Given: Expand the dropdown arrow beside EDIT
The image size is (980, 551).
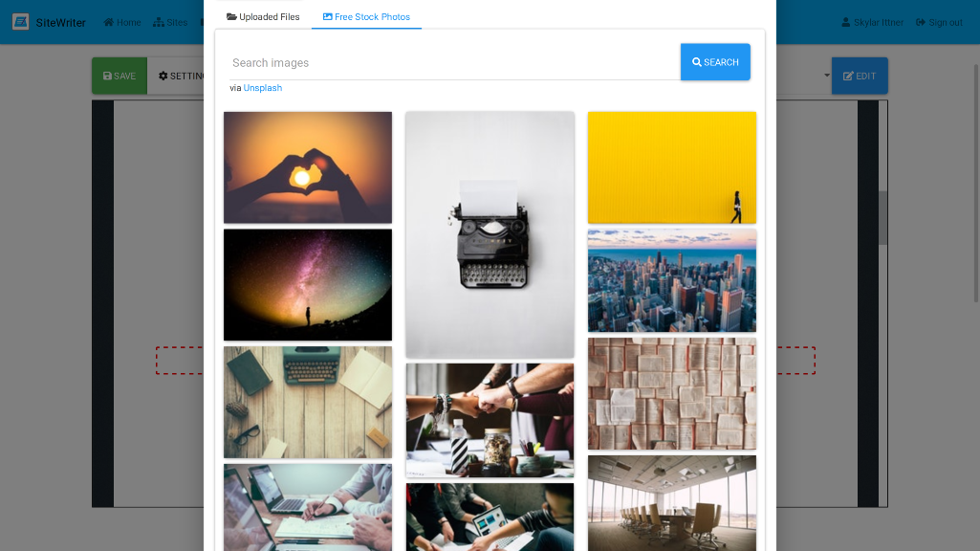Looking at the screenshot, I should [x=826, y=76].
